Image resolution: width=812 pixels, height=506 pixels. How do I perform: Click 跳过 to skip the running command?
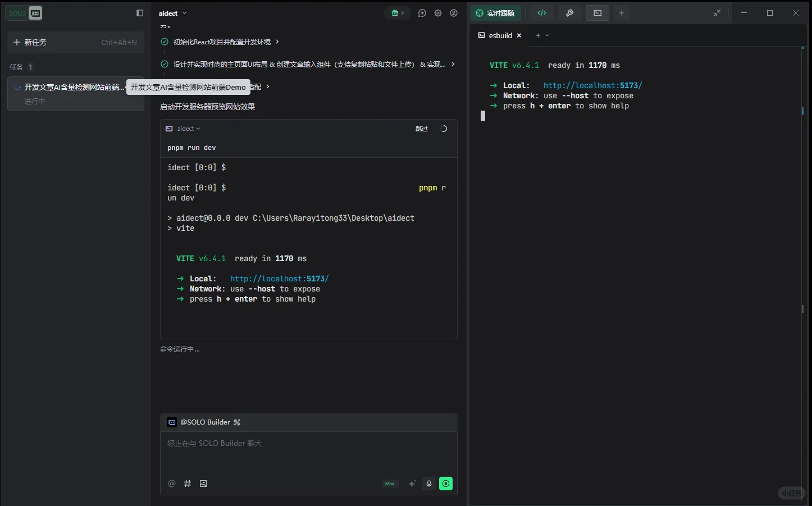point(422,129)
